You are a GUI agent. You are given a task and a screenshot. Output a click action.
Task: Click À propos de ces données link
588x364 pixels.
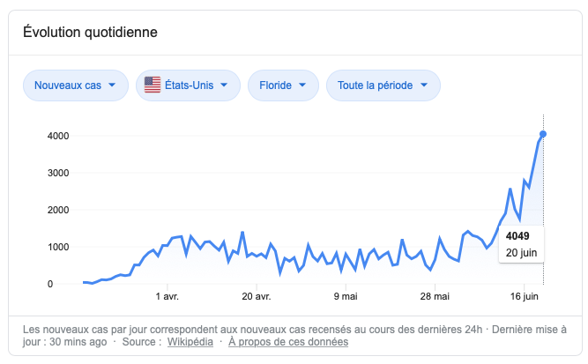(288, 341)
